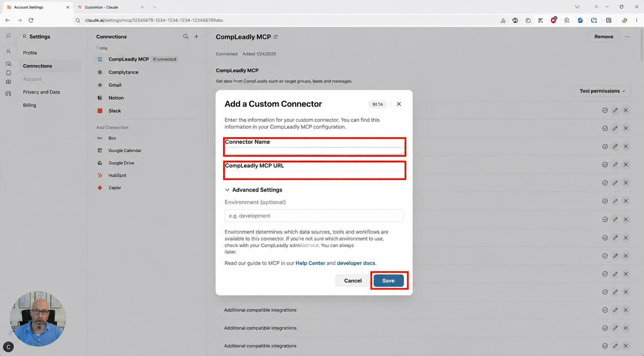Open the developer docs link
The width and height of the screenshot is (644, 356).
point(356,263)
